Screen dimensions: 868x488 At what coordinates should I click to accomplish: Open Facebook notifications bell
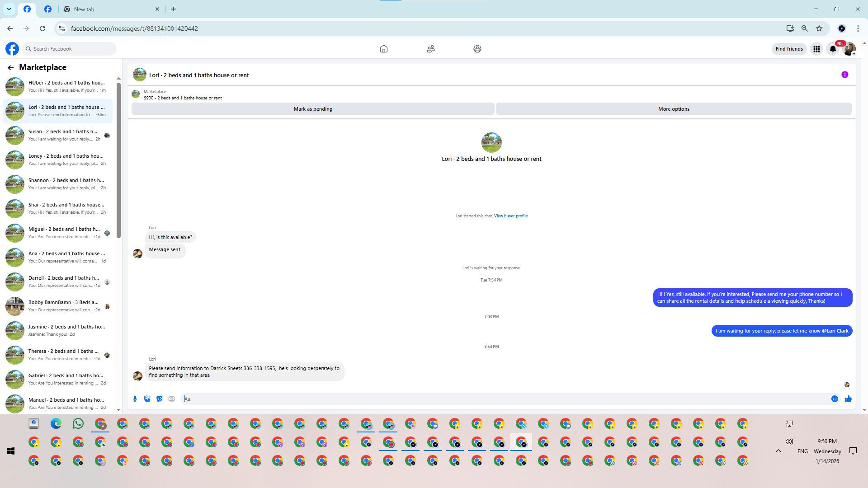click(x=833, y=49)
